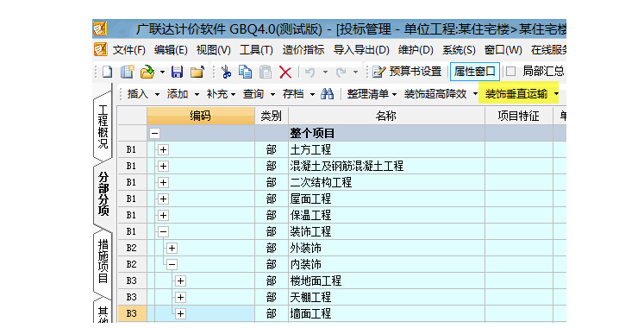Click the application icon in the title bar

100,28
